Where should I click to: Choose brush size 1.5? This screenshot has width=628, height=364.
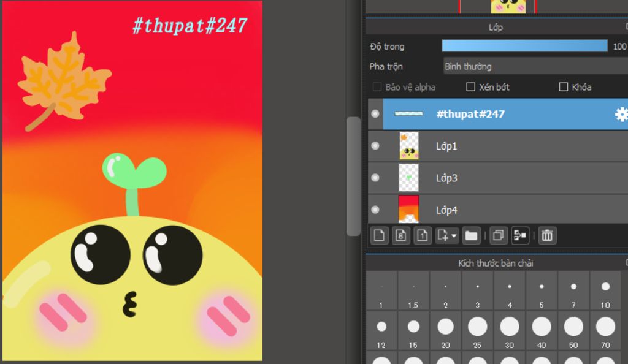413,291
